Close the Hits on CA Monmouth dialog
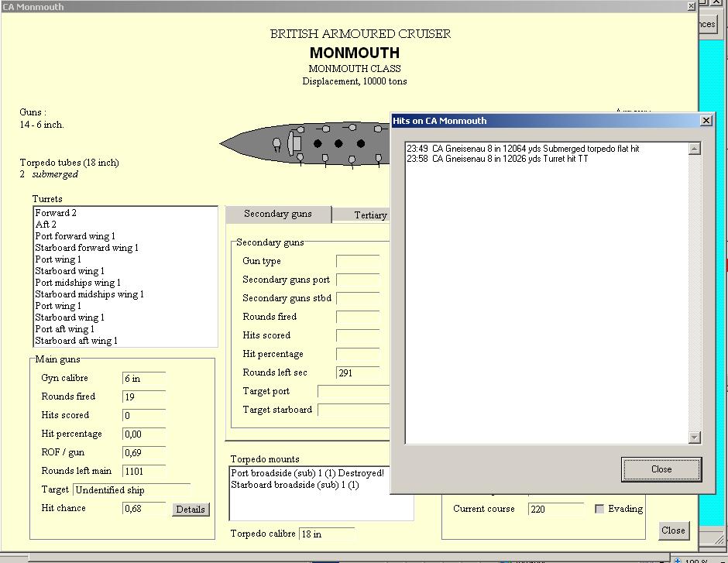Image resolution: width=728 pixels, height=563 pixels. pyautogui.click(x=661, y=469)
